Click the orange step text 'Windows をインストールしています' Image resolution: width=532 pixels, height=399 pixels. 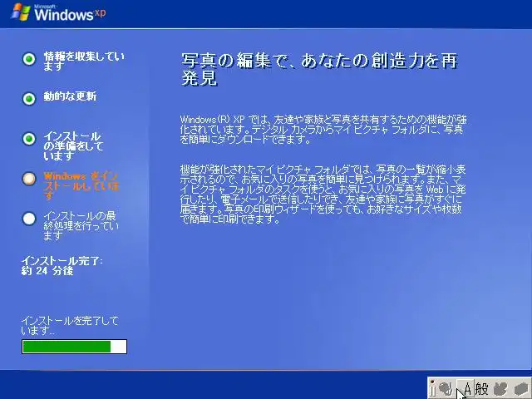(x=81, y=186)
